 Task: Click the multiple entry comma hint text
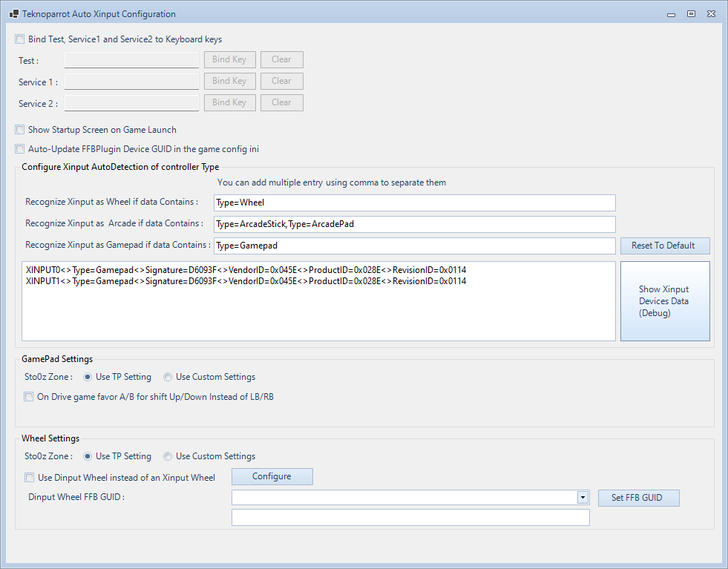[x=332, y=182]
